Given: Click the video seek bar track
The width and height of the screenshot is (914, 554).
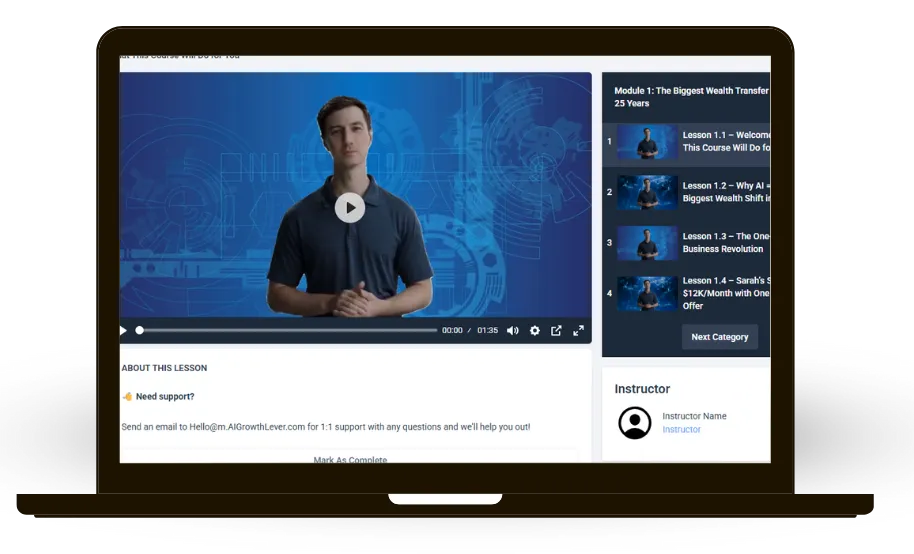Looking at the screenshot, I should [x=288, y=330].
